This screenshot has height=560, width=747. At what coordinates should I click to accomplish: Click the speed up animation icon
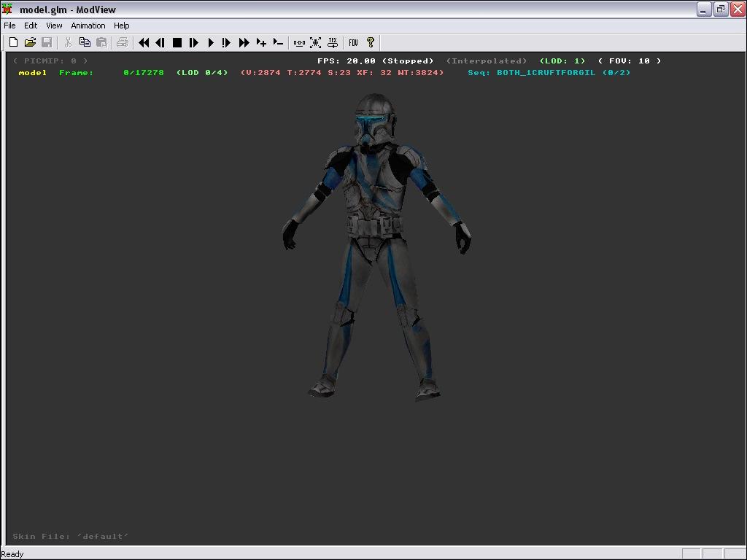261,43
